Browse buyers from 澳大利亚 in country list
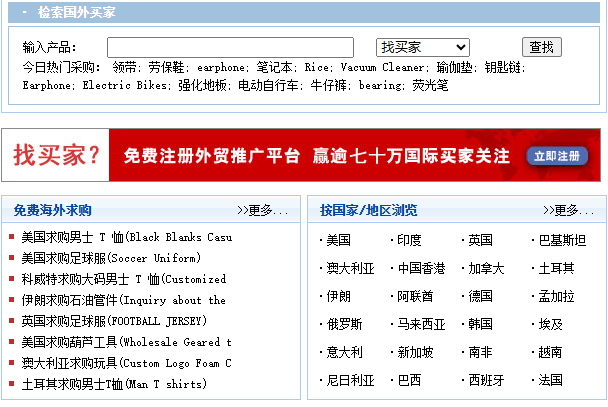Viewport: 608px width, 407px height. (351, 268)
